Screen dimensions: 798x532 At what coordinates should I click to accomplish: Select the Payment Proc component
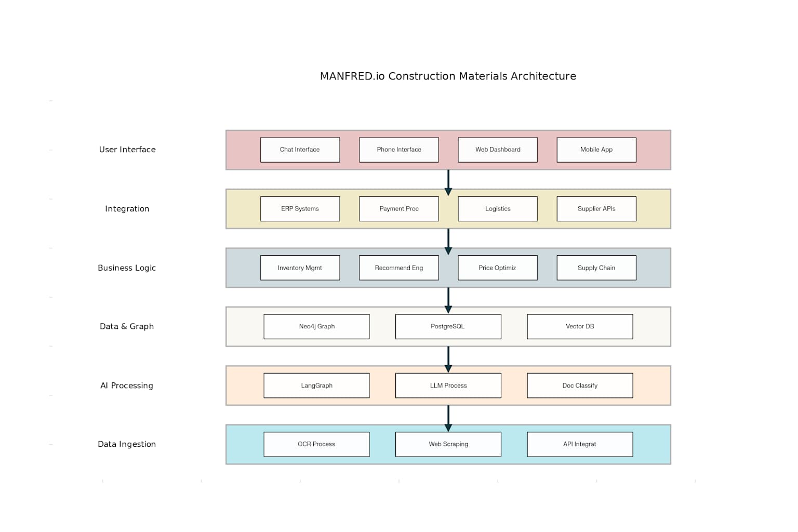[398, 208]
